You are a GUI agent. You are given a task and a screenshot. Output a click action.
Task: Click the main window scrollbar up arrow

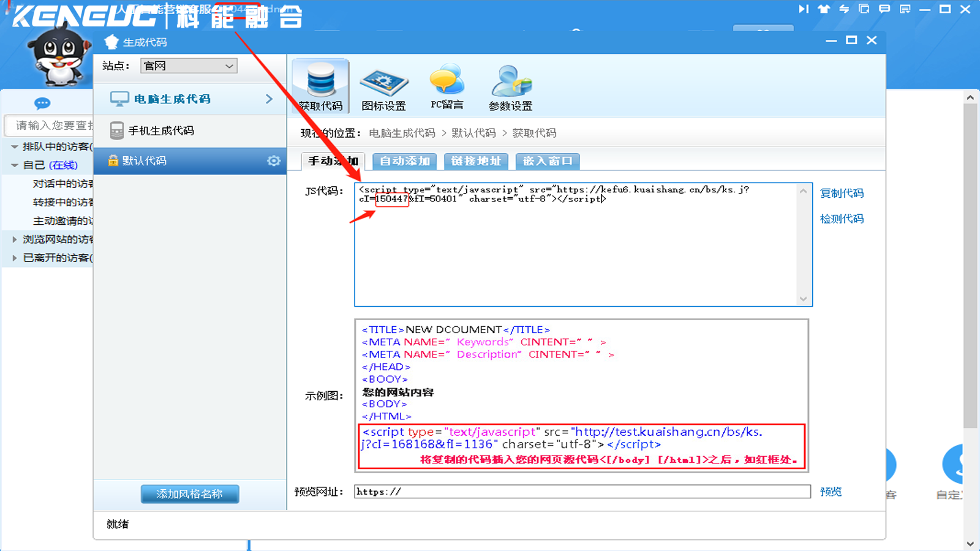(x=970, y=97)
